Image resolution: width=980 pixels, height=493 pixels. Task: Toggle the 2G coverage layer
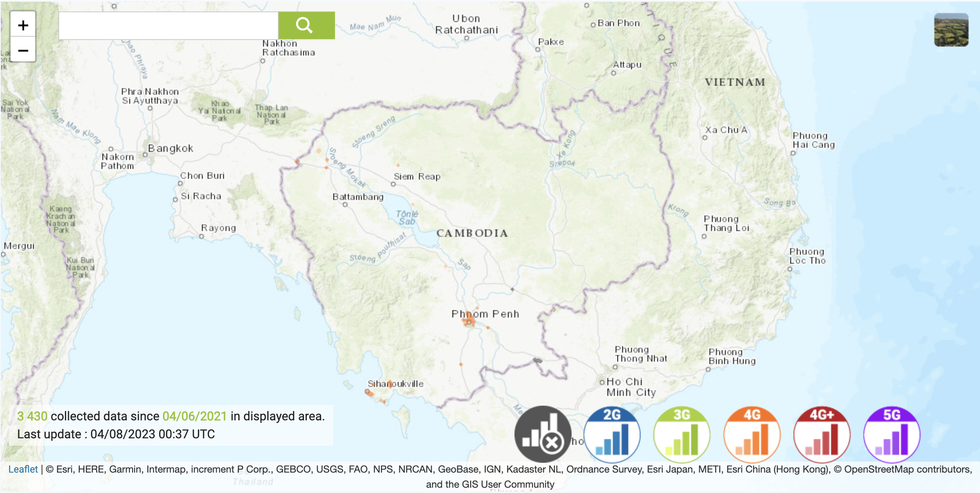point(612,434)
